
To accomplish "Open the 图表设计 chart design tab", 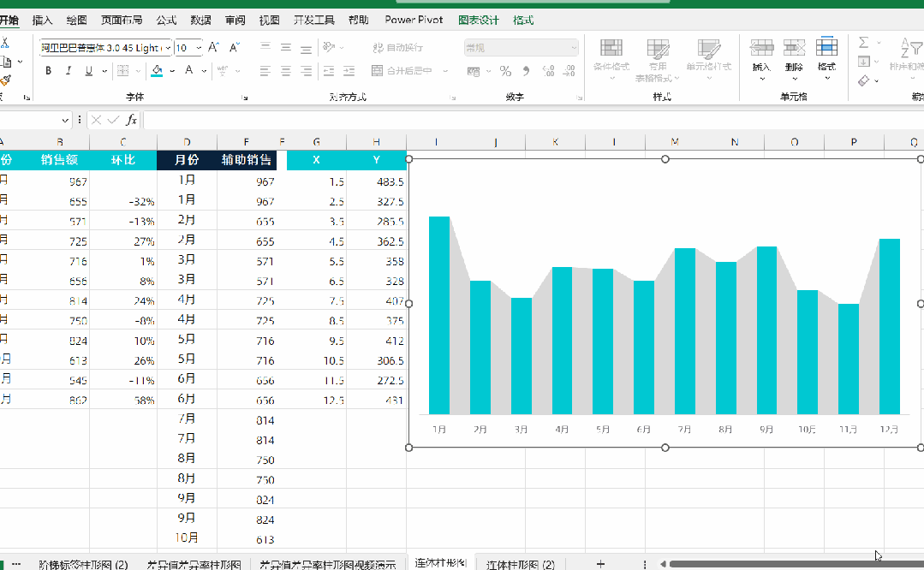I will (x=479, y=20).
